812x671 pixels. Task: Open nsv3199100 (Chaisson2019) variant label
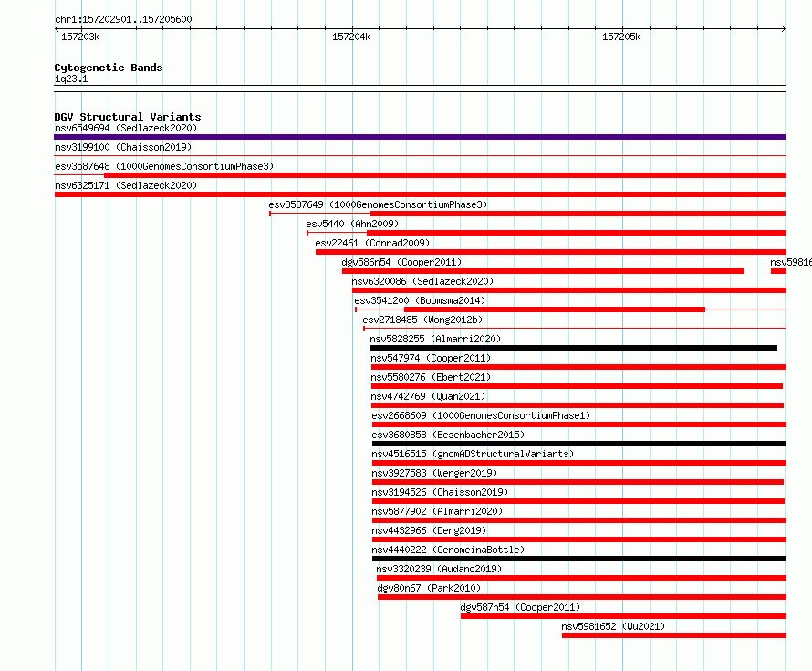[123, 147]
